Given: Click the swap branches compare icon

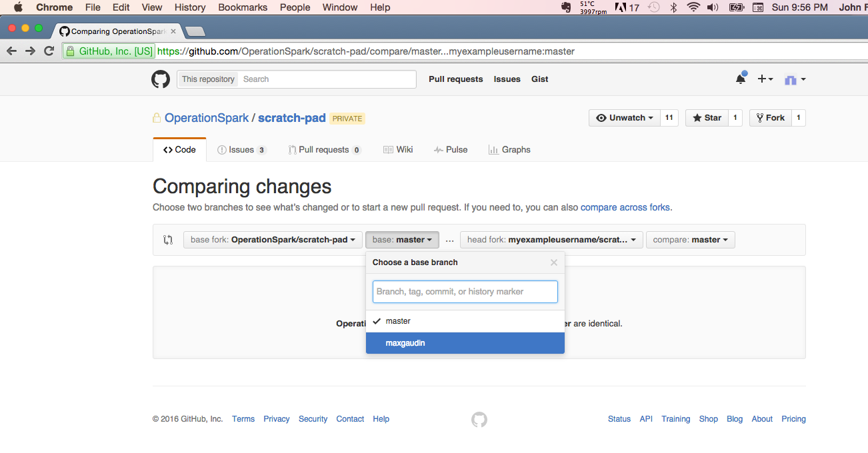Looking at the screenshot, I should click(x=168, y=240).
